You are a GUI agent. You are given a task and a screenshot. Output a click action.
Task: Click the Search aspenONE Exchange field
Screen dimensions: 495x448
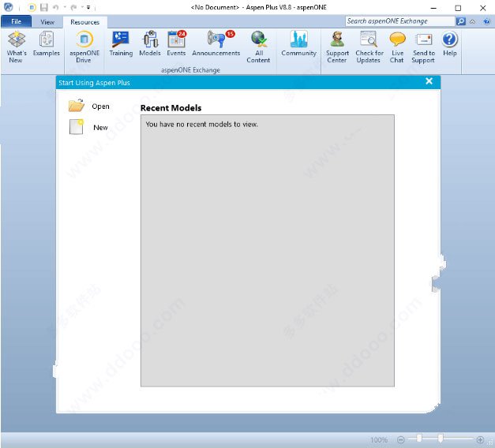[399, 21]
